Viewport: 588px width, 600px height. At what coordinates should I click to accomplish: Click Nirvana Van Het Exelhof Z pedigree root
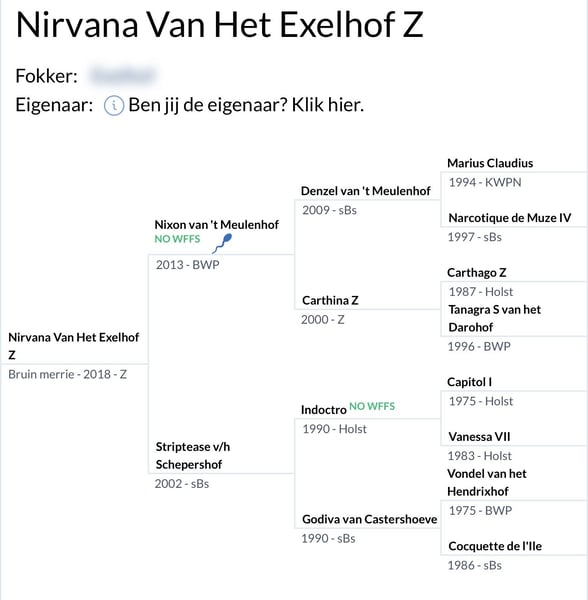pos(73,346)
